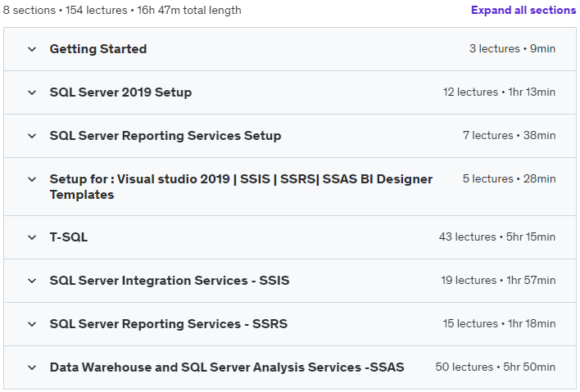580x392 pixels.
Task: Click the '5 lectures • 28min' label
Action: 509,179
